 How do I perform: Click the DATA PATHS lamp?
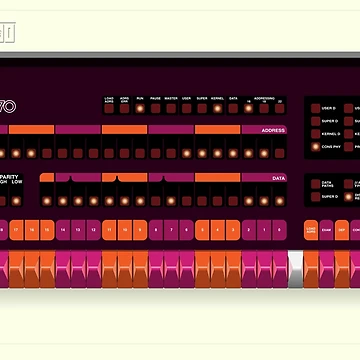coord(316,184)
